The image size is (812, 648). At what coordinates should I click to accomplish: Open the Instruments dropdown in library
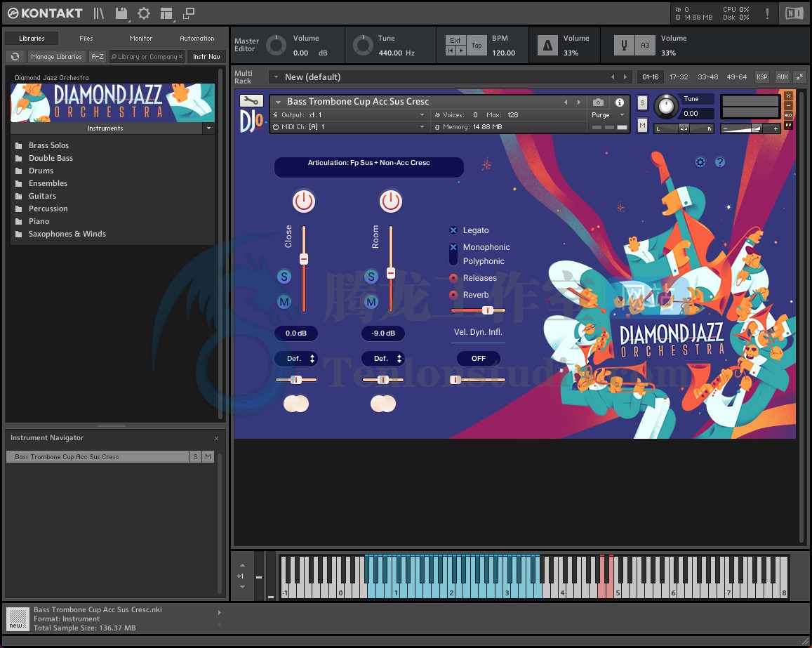click(208, 128)
